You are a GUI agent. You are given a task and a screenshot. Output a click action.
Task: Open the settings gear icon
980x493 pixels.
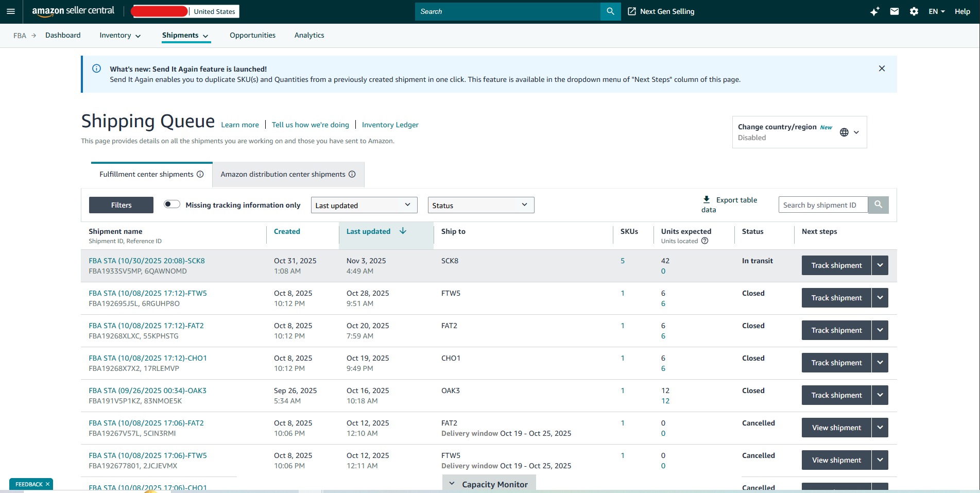[x=914, y=11]
